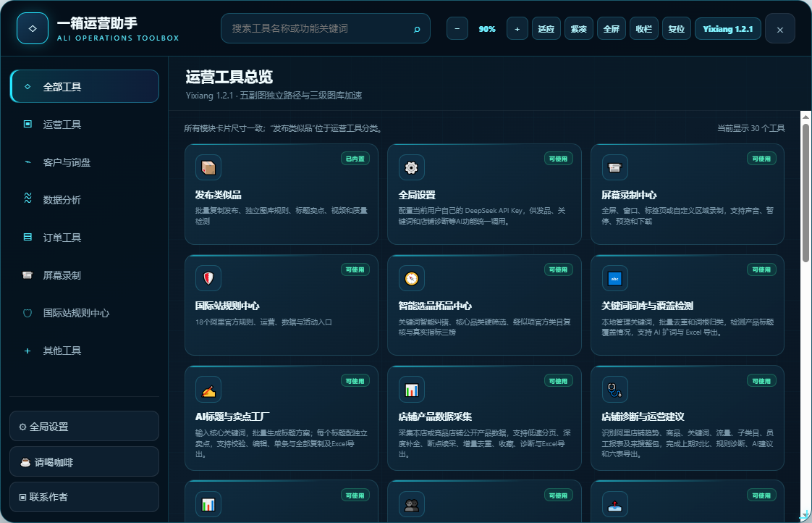Click the vertical scrollbar thumb

(805, 193)
